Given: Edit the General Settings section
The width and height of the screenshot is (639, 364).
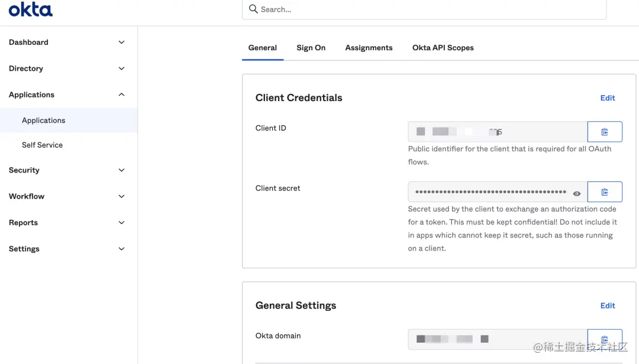Looking at the screenshot, I should 608,305.
